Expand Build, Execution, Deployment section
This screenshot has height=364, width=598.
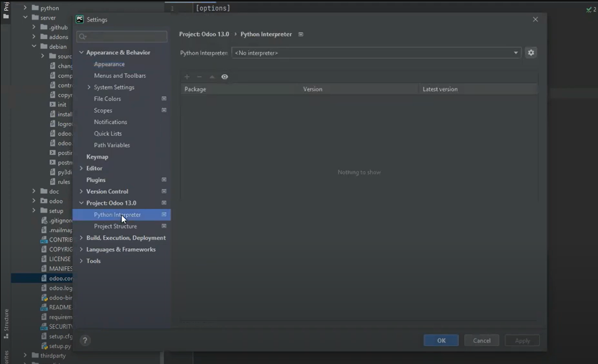click(81, 237)
